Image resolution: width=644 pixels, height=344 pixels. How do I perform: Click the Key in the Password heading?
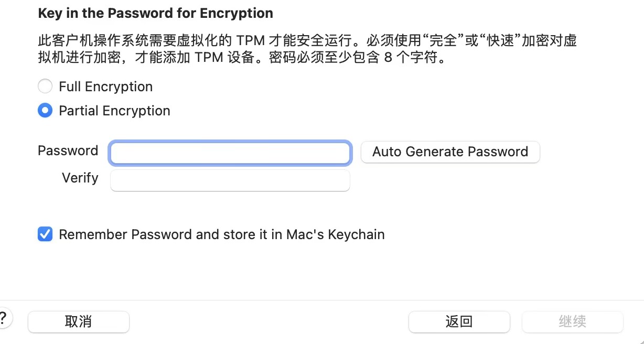coord(156,13)
